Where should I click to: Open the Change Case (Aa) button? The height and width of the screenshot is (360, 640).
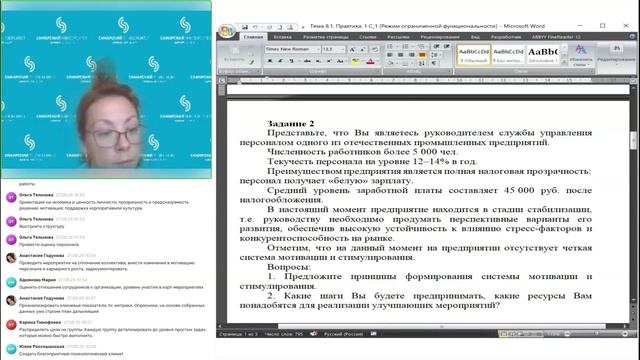[x=340, y=61]
